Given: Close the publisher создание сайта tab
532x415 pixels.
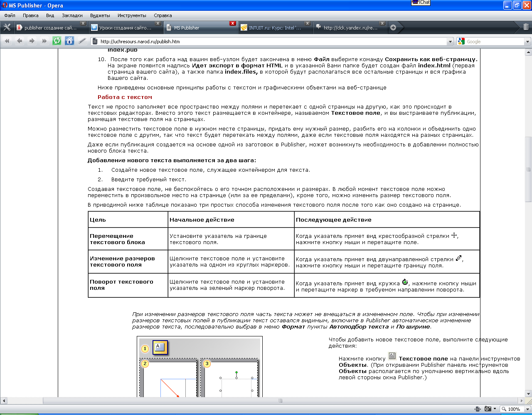Looking at the screenshot, I should 83,23.
